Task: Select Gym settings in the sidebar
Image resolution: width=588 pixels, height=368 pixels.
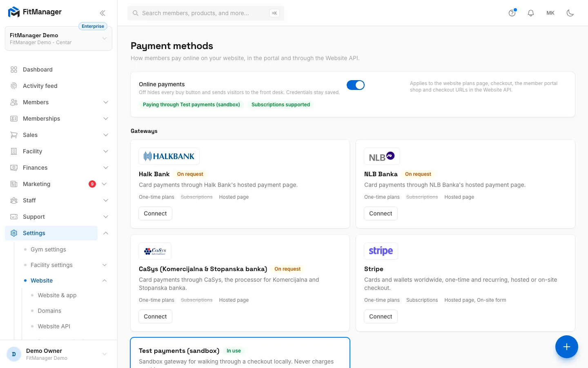Action: point(48,249)
